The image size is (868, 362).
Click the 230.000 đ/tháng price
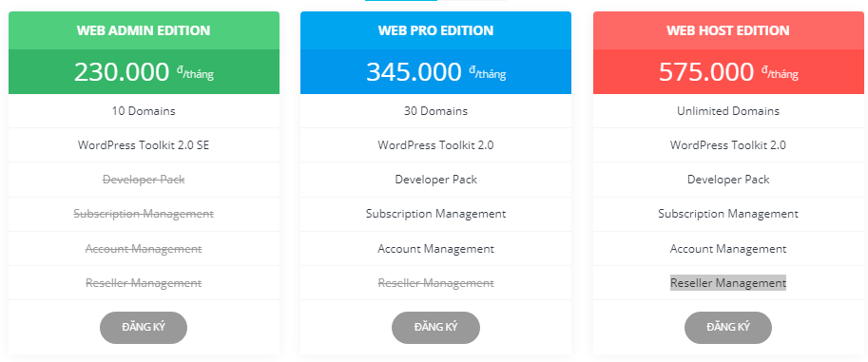tap(144, 72)
